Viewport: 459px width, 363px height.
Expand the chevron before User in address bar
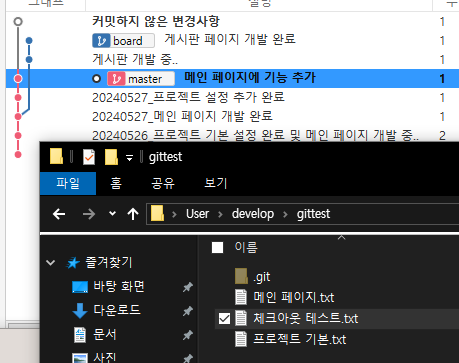174,214
